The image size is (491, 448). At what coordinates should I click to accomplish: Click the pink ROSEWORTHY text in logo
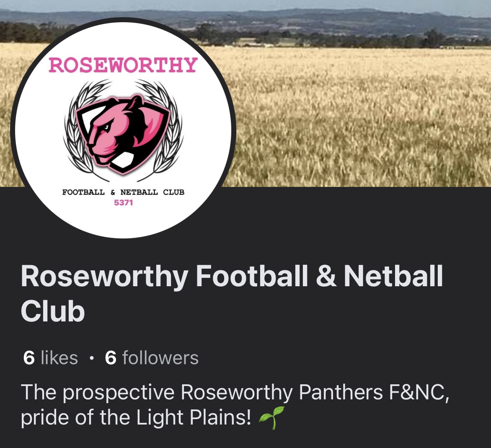[123, 65]
